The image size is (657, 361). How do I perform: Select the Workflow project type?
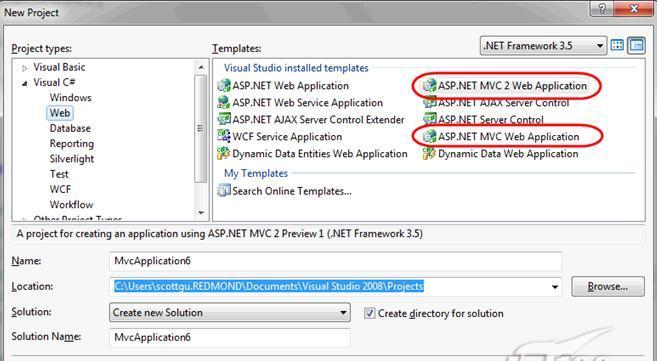point(71,205)
